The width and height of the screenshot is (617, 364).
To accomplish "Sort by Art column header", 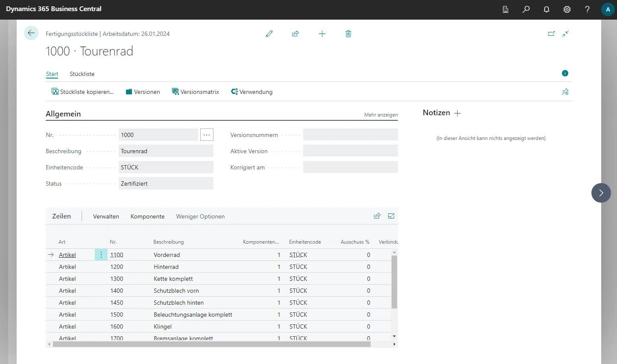I will tap(62, 242).
